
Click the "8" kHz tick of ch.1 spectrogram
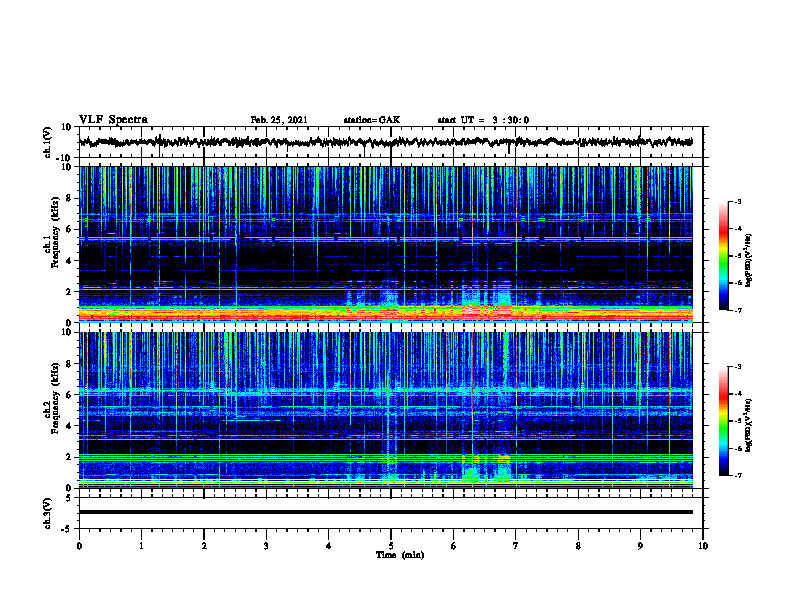coord(70,198)
